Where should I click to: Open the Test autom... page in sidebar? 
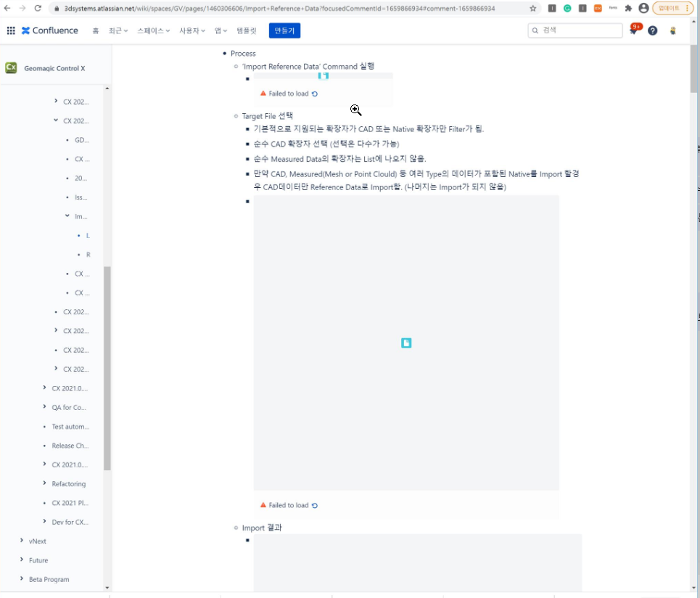70,427
